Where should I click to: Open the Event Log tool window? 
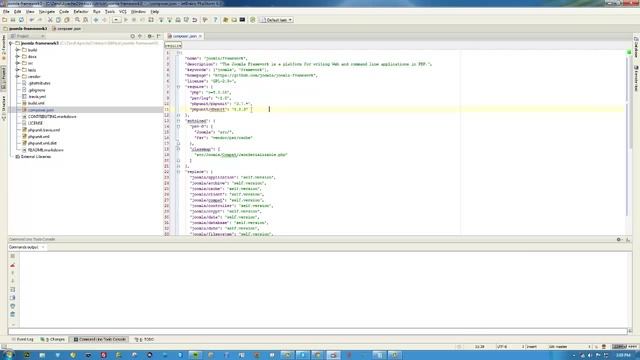22,340
